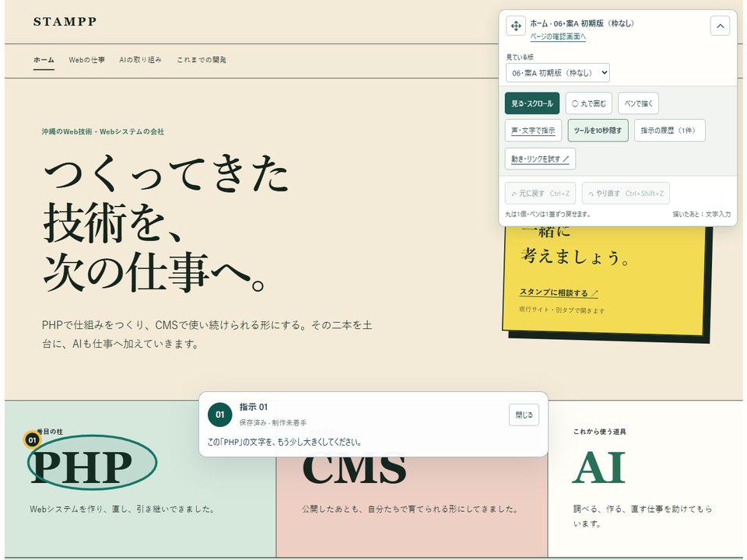Viewport: 747px width, 560px height.
Task: Click the やり直す redo button
Action: [x=626, y=194]
